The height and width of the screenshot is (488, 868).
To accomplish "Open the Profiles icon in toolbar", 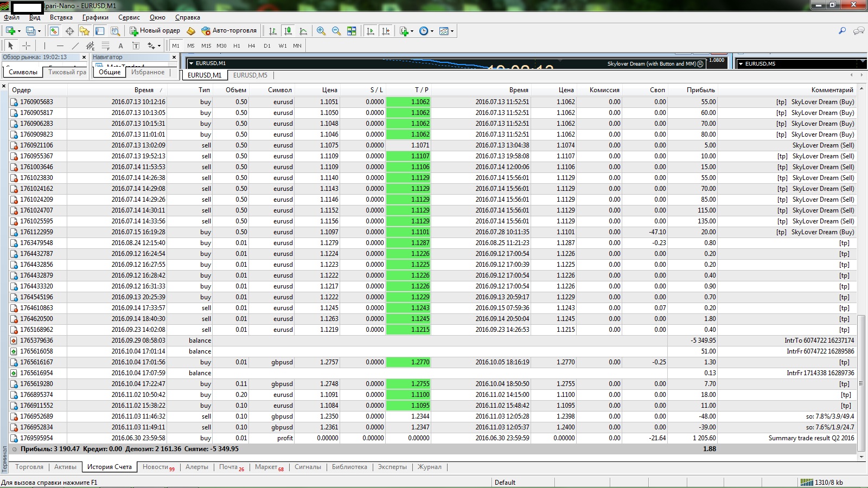I will click(30, 31).
